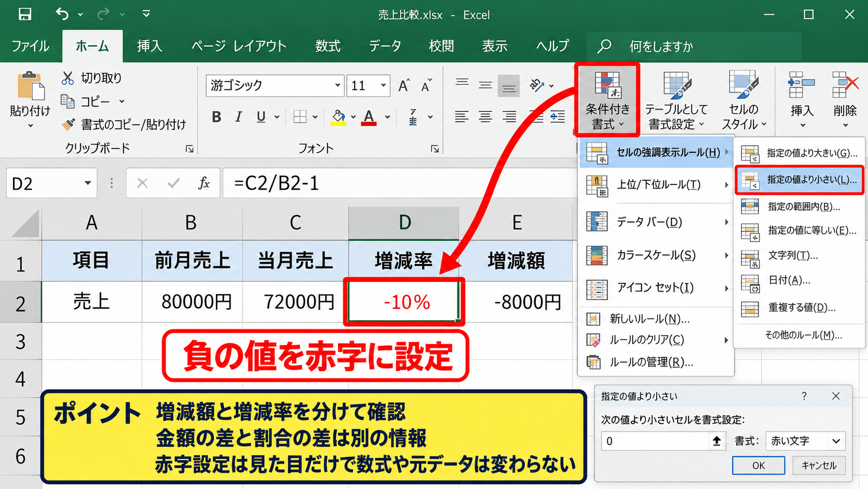868x489 pixels.
Task: Select 指定の値より小さい(L)... menu item
Action: click(x=799, y=180)
